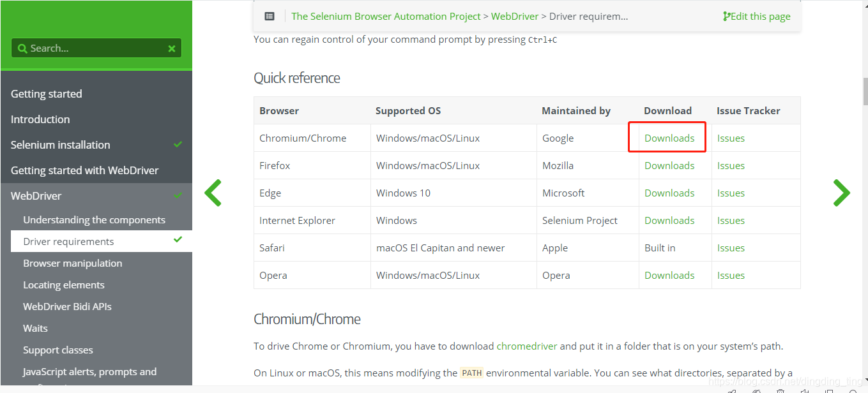Open the Waits page

pos(36,329)
